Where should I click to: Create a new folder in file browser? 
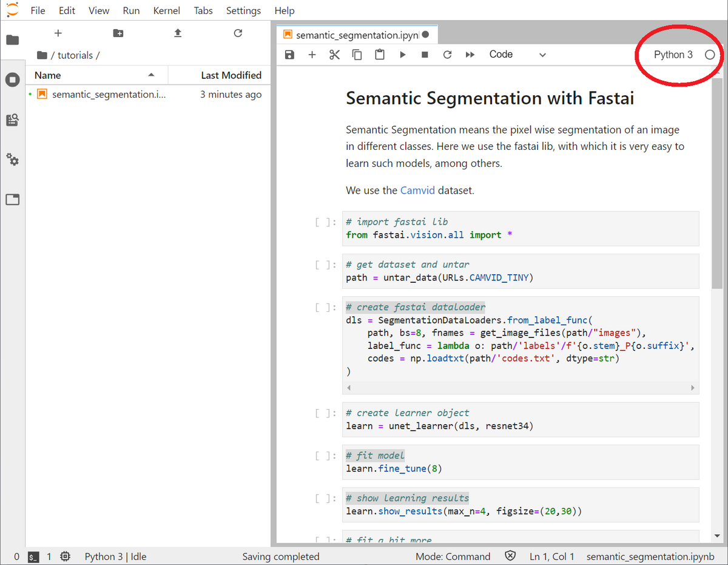click(118, 33)
